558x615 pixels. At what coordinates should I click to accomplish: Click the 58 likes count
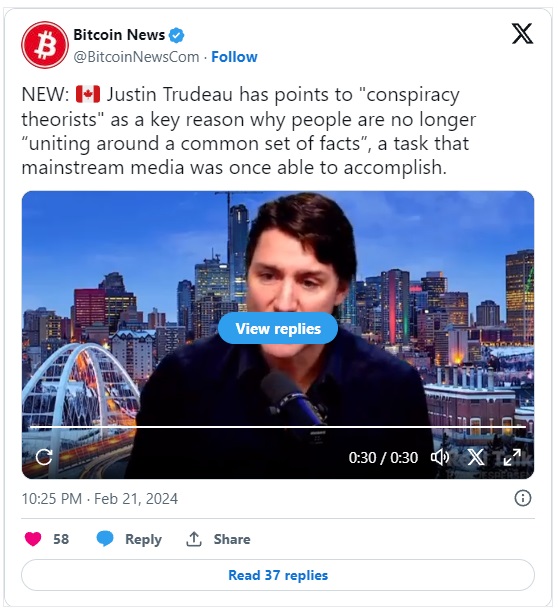pyautogui.click(x=61, y=539)
